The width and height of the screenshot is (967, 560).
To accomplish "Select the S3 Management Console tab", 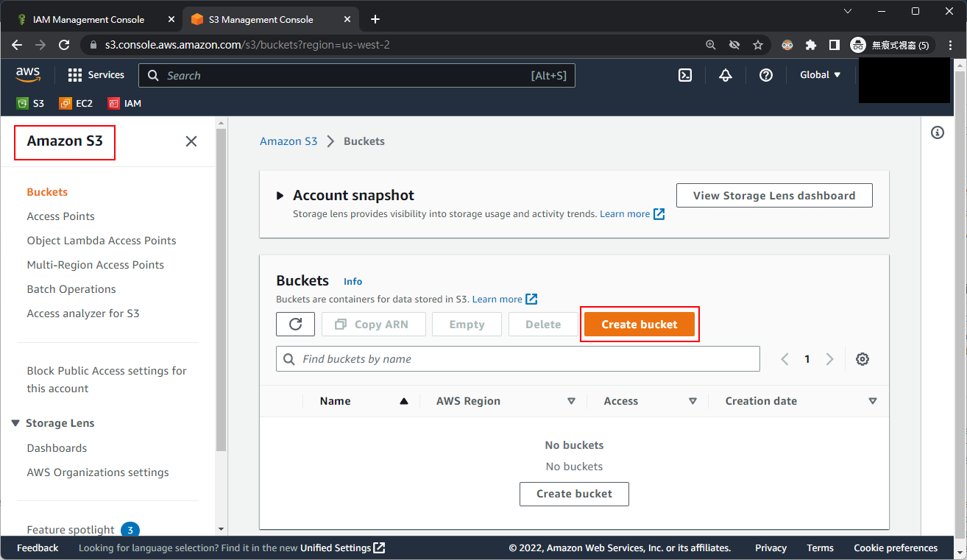I will tap(269, 19).
